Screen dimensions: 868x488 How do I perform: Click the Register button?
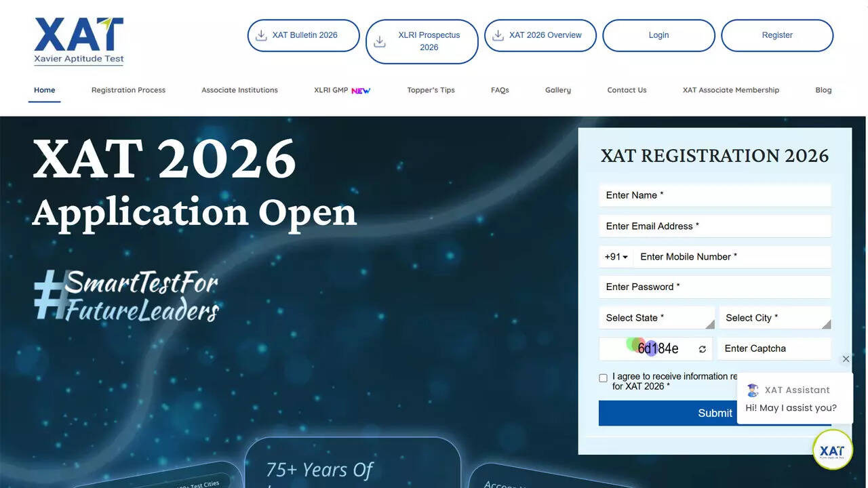click(777, 35)
